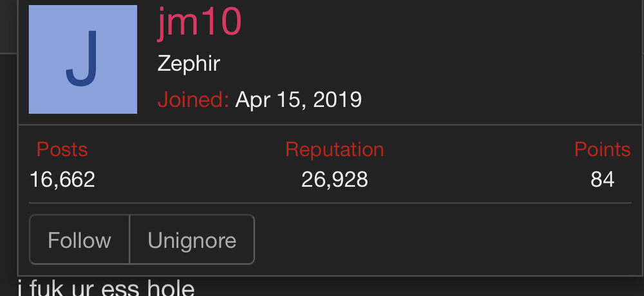Click the letter J inside the avatar
644x296 pixels.
(82, 59)
